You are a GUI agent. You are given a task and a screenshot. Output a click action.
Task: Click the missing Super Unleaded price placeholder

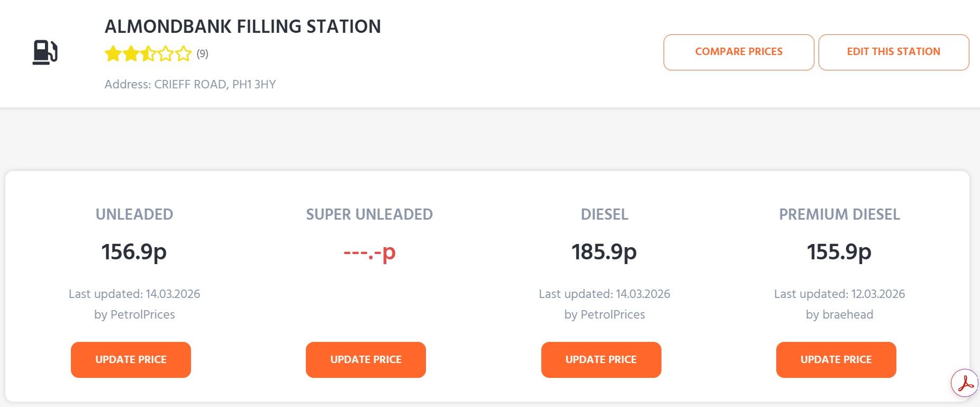click(x=369, y=252)
